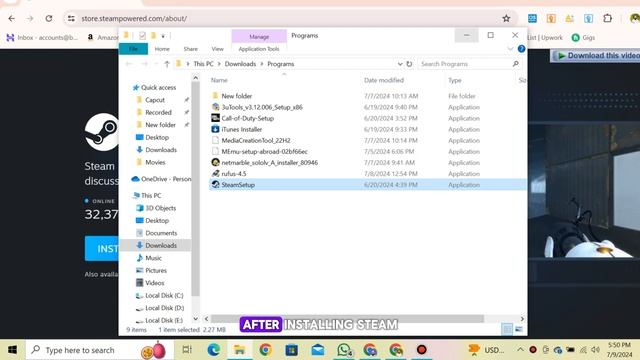Launch Microsoft Edge from taskbar

tap(213, 350)
